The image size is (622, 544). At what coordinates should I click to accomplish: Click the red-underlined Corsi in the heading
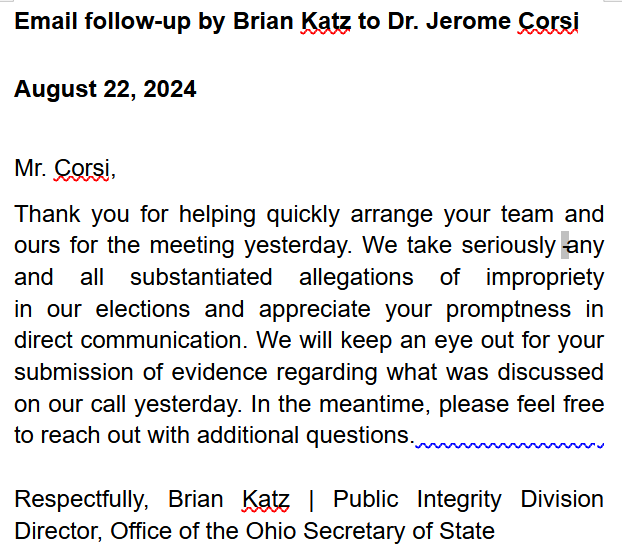click(x=548, y=21)
